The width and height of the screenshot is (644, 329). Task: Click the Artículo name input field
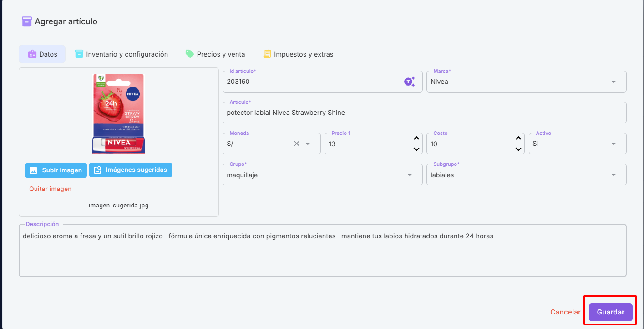425,113
